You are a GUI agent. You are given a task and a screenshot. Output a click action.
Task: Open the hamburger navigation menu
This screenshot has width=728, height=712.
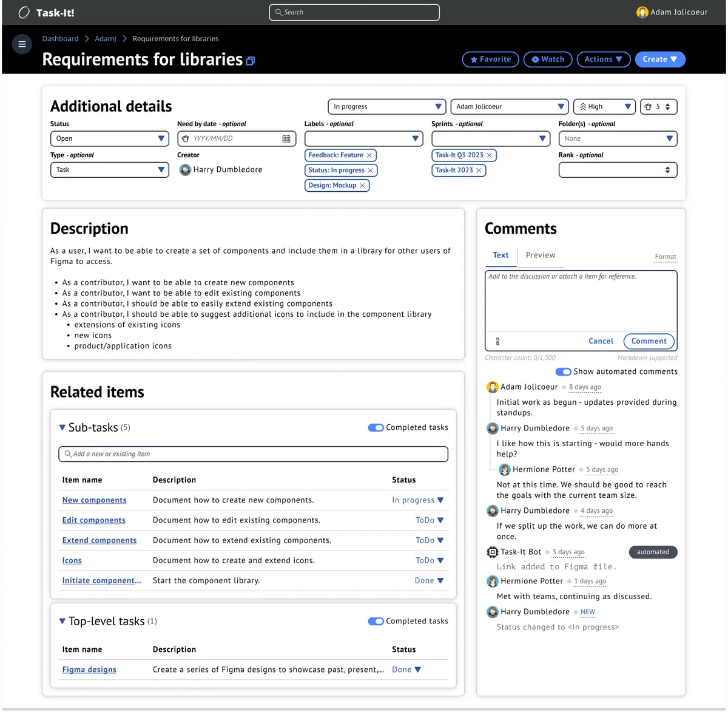pyautogui.click(x=22, y=44)
